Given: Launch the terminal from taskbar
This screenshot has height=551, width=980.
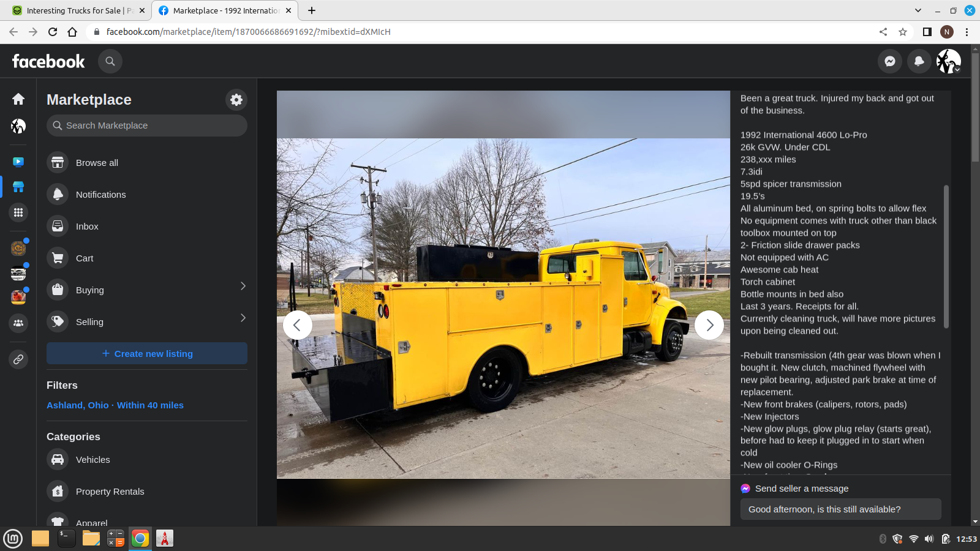Looking at the screenshot, I should point(66,538).
